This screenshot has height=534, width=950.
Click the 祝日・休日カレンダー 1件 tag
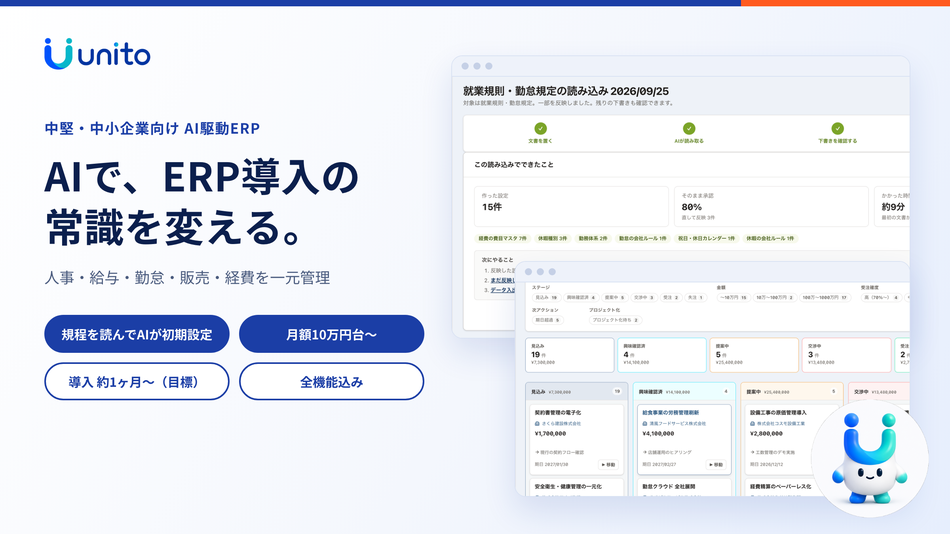click(x=706, y=239)
